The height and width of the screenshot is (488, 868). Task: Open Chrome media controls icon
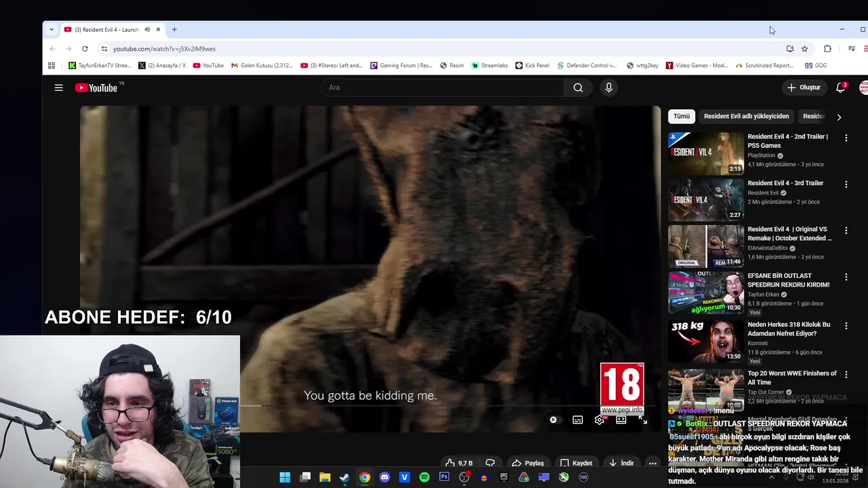pyautogui.click(x=852, y=49)
